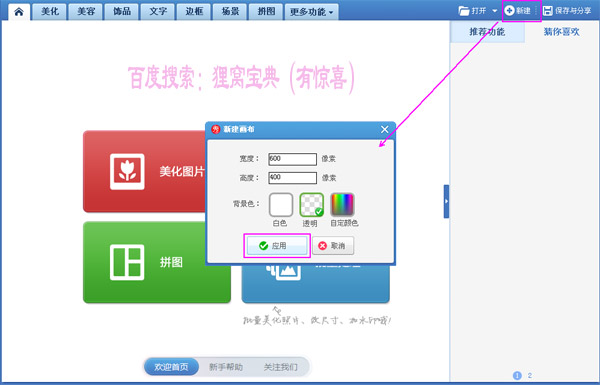
Task: Select the 欢迎首页 bottom tab
Action: click(x=171, y=367)
